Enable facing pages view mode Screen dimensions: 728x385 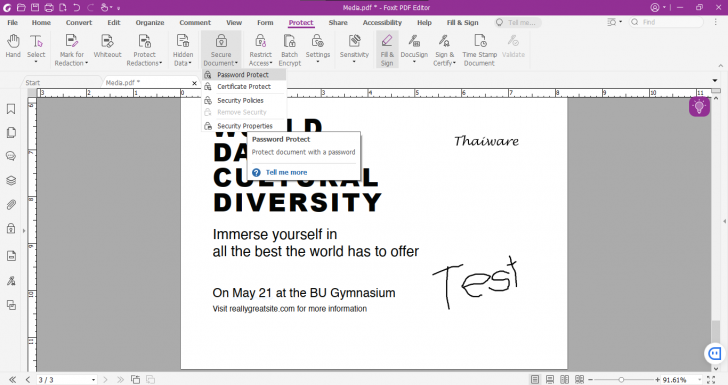pyautogui.click(x=565, y=379)
